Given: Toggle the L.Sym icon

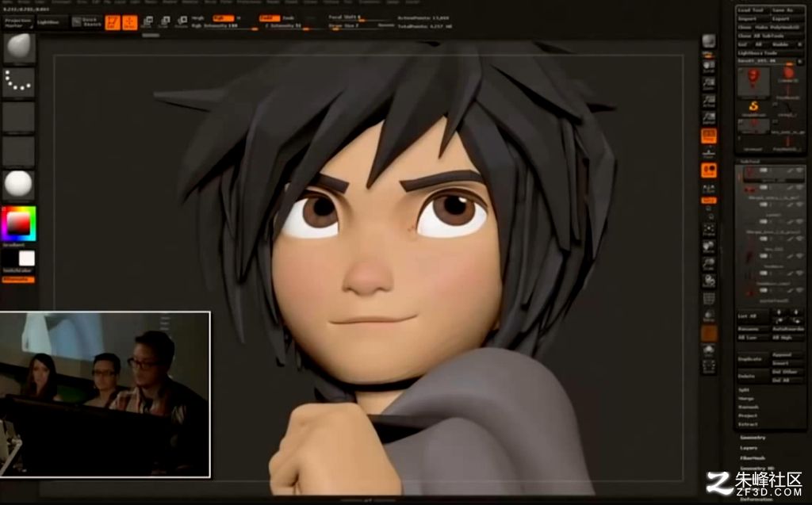Looking at the screenshot, I should 708,189.
